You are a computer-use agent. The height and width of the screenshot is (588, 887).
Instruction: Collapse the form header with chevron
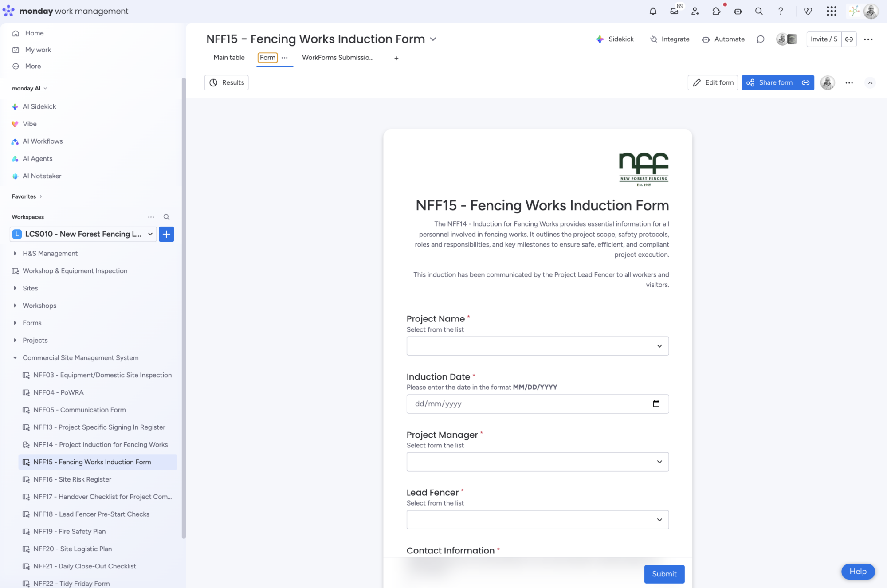[870, 82]
